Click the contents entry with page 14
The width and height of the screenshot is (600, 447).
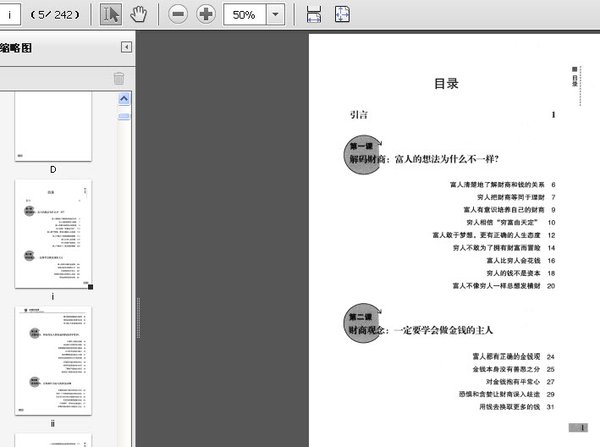[504, 248]
